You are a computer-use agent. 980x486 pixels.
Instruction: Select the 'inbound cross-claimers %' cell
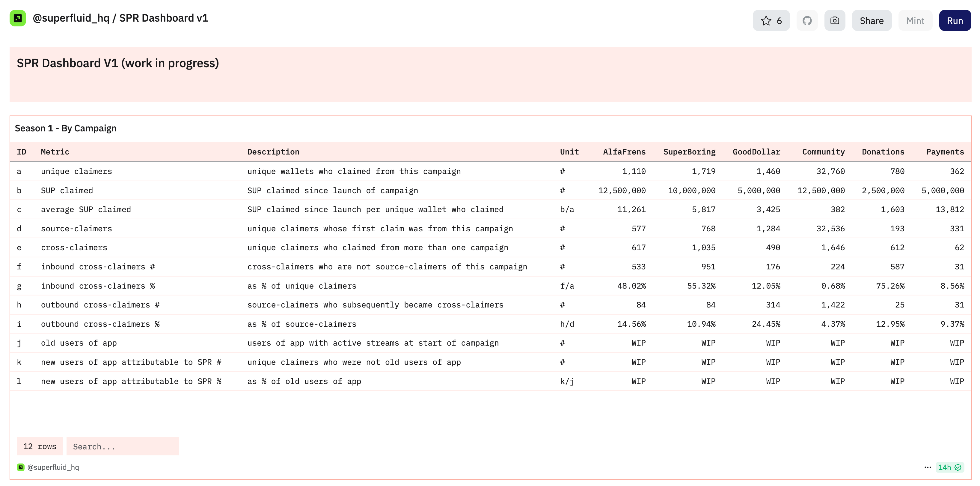click(x=98, y=286)
